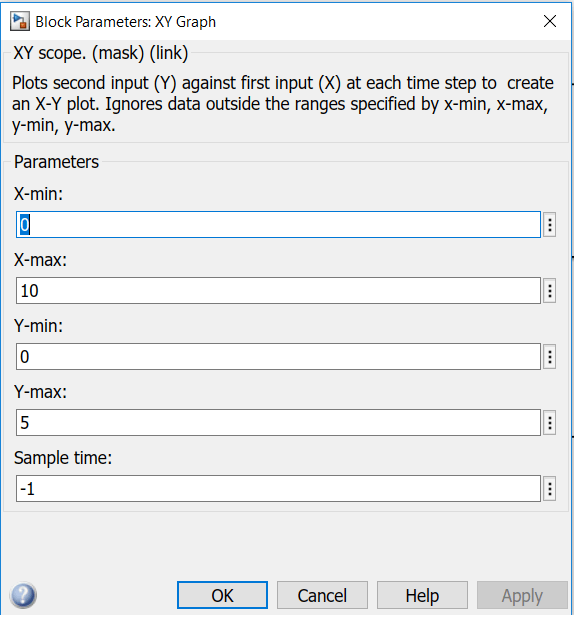Open X-max field's three-dot options menu
574x620 pixels.
(549, 291)
